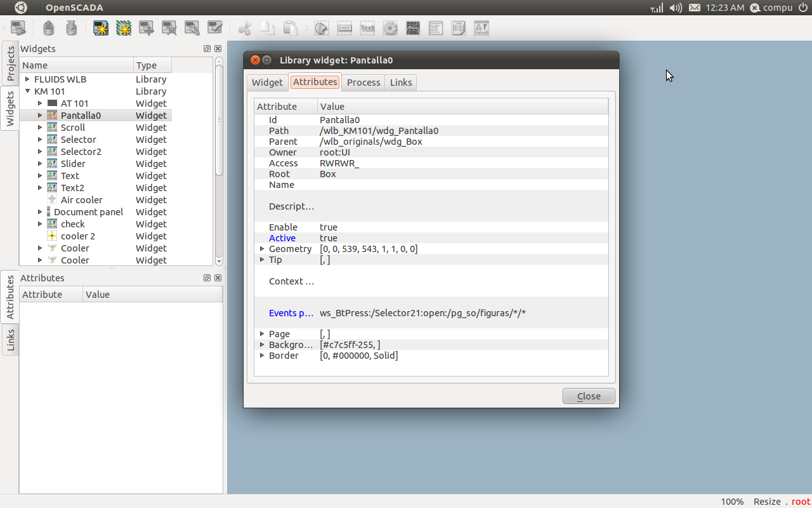Click the volume speaker icon in top bar
The width and height of the screenshot is (812, 508).
coord(676,8)
